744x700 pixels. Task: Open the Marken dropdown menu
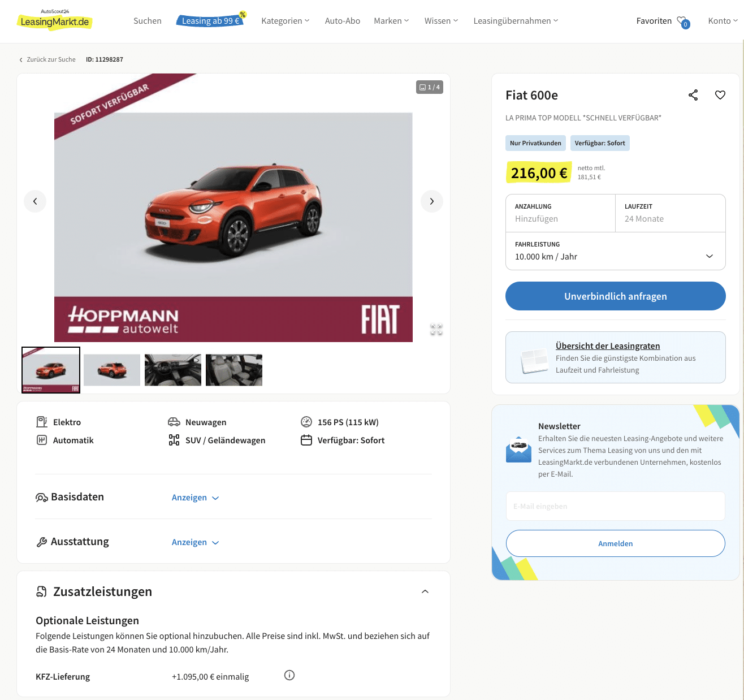click(x=391, y=21)
